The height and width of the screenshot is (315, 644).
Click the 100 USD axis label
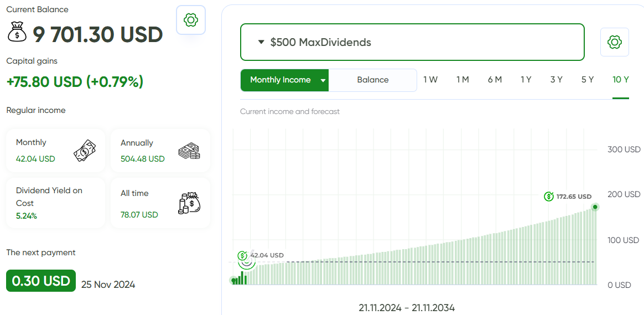click(x=624, y=240)
